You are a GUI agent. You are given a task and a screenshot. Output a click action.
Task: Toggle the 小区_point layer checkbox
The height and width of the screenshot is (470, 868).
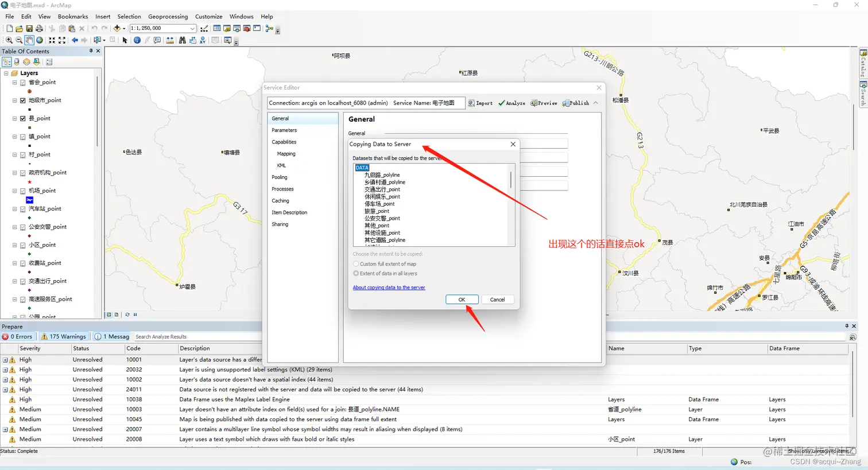23,245
